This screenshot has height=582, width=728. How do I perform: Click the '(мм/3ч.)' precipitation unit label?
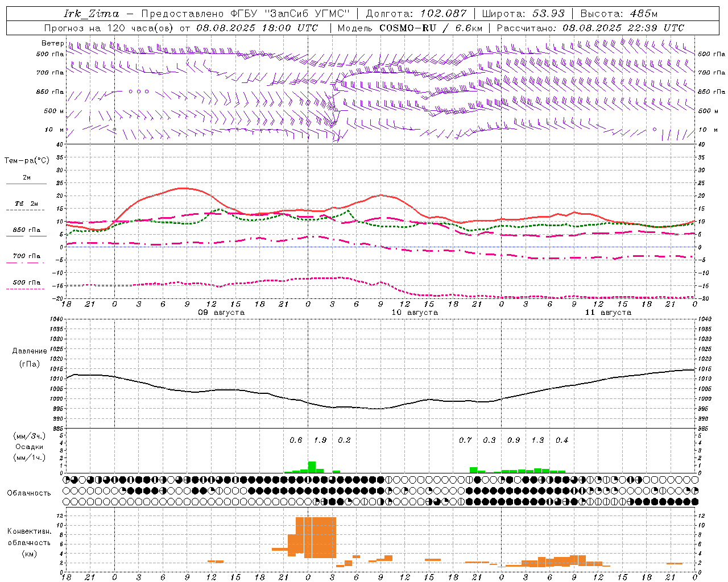tap(30, 436)
